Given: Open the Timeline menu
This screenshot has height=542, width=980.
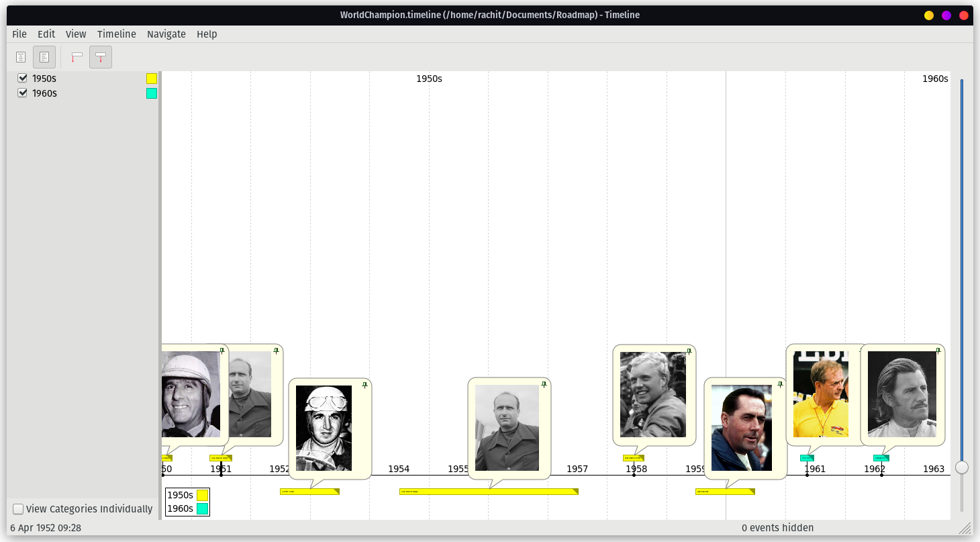Looking at the screenshot, I should (x=117, y=34).
